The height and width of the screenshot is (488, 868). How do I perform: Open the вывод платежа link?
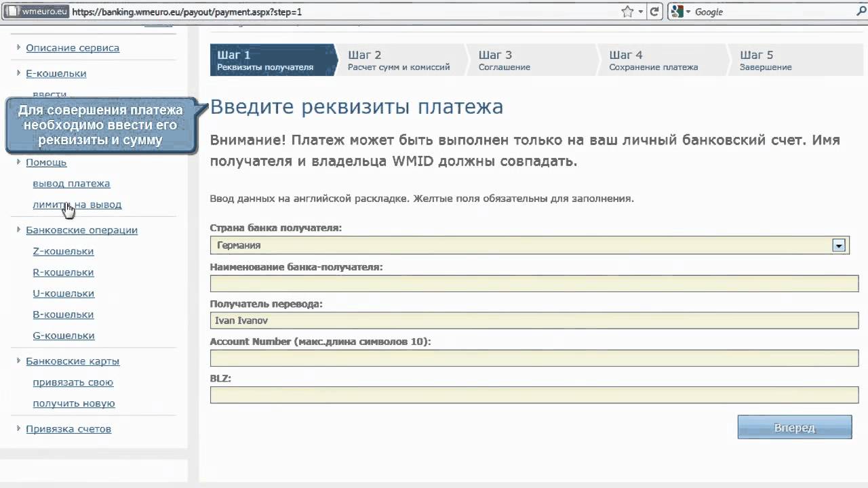71,184
